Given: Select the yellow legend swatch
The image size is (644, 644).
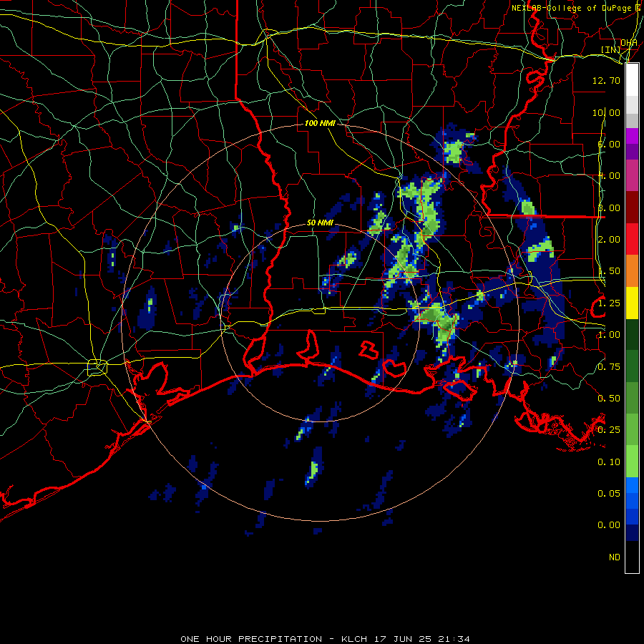Looking at the screenshot, I should point(632,303).
